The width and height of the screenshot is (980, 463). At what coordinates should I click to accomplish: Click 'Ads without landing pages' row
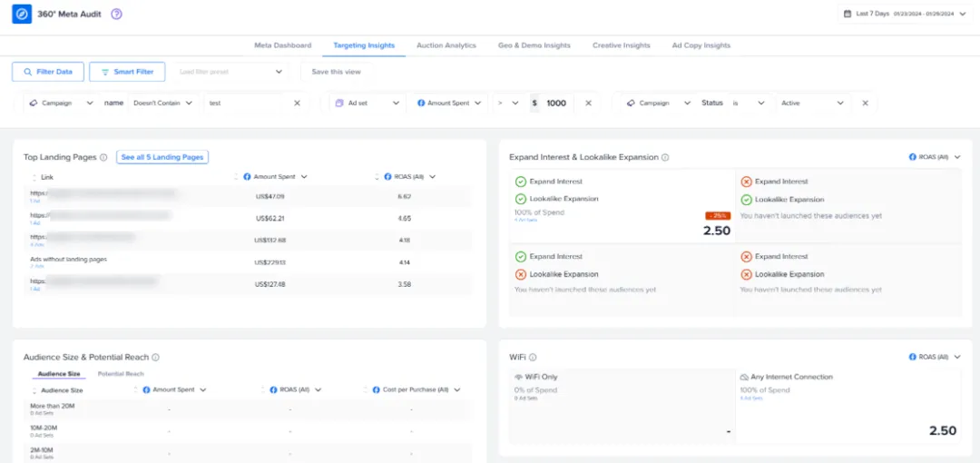[250, 262]
